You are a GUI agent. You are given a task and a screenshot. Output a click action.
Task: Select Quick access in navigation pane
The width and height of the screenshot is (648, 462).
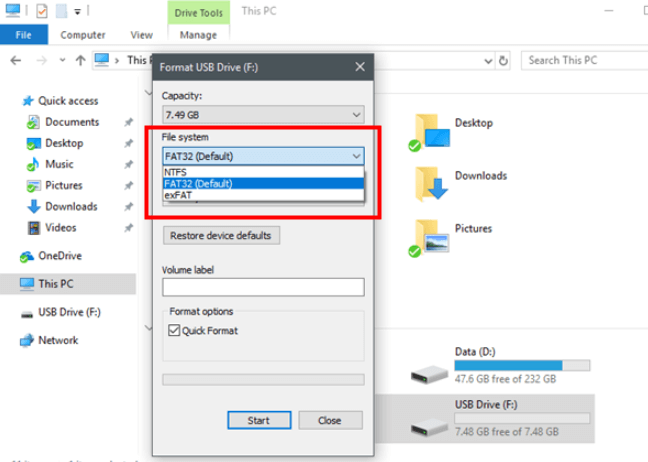click(x=68, y=101)
